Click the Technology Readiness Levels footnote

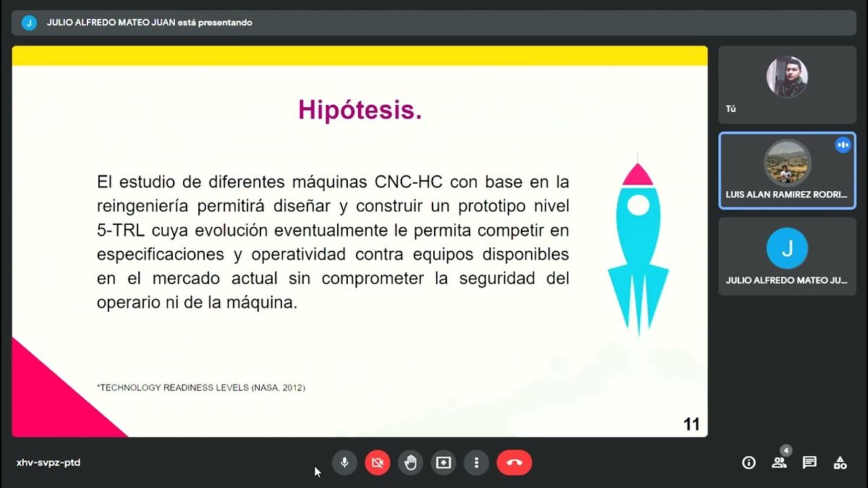tap(201, 388)
